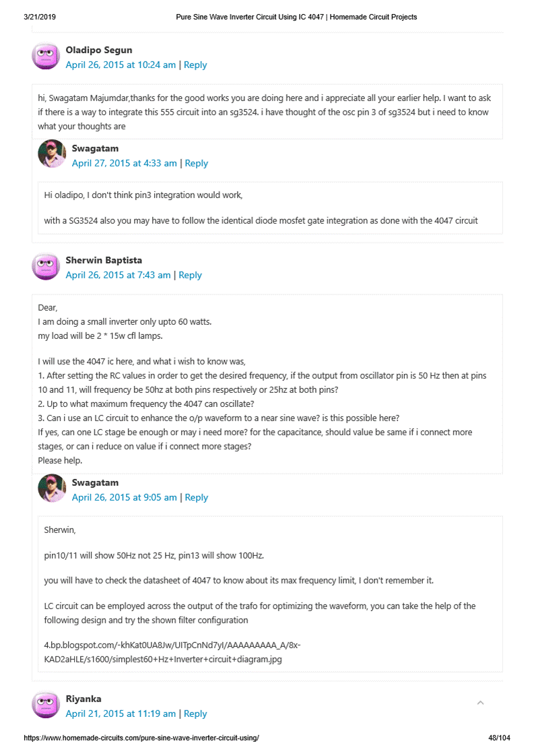The image size is (534, 756).
Task: Click Oladipo Segun's purple avatar icon
Action: pyautogui.click(x=46, y=57)
